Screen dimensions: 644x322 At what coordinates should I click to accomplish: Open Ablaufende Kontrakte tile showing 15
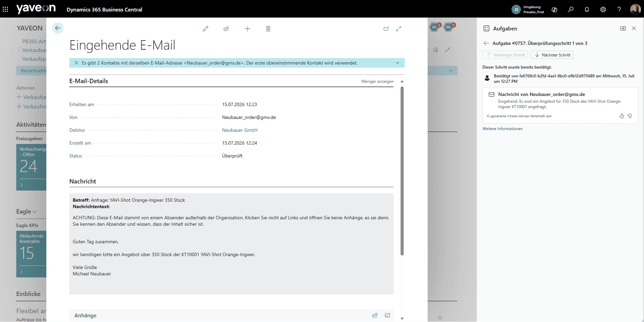(x=31, y=254)
